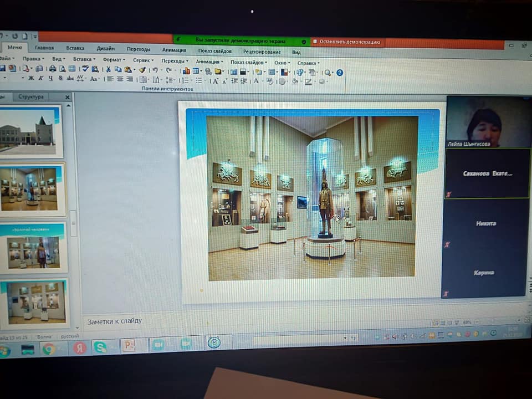Open the Рецензирование ribbon tab

tap(262, 52)
